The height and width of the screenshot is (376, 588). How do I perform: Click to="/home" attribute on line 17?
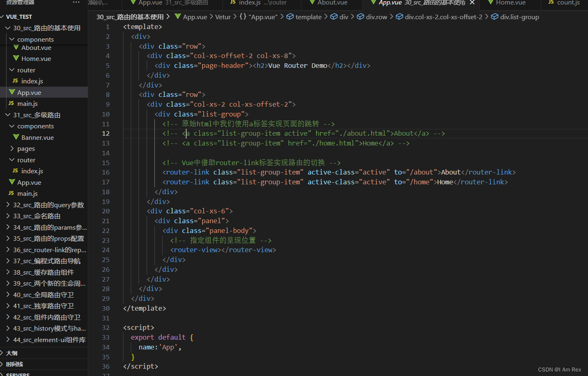click(x=413, y=182)
